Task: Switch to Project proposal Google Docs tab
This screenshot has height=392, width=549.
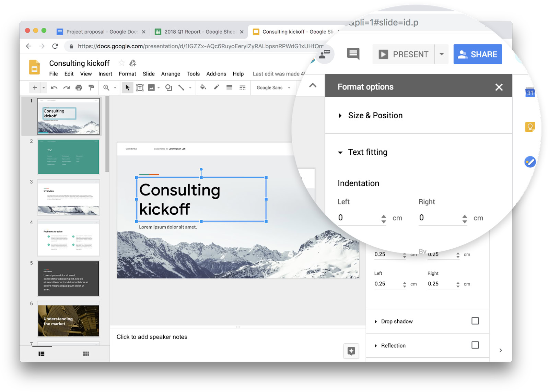Action: tap(102, 32)
